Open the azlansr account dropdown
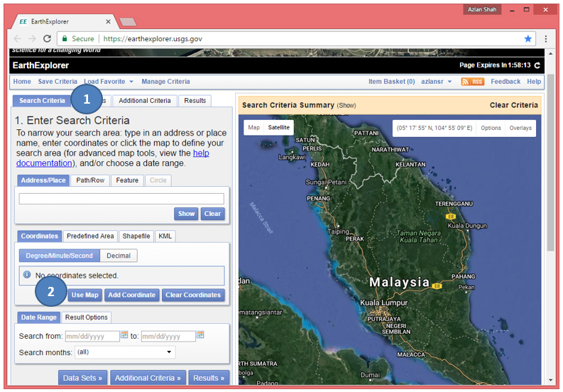The image size is (563, 392). point(436,82)
